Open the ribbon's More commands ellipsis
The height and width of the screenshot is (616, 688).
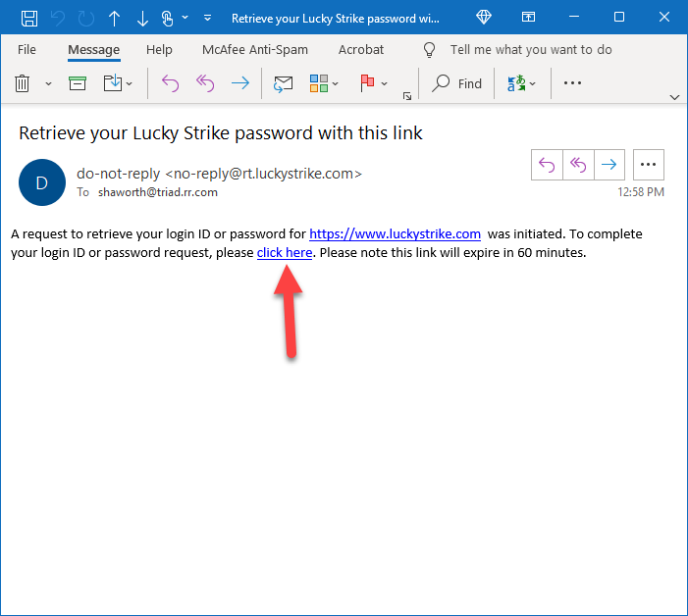[x=572, y=82]
